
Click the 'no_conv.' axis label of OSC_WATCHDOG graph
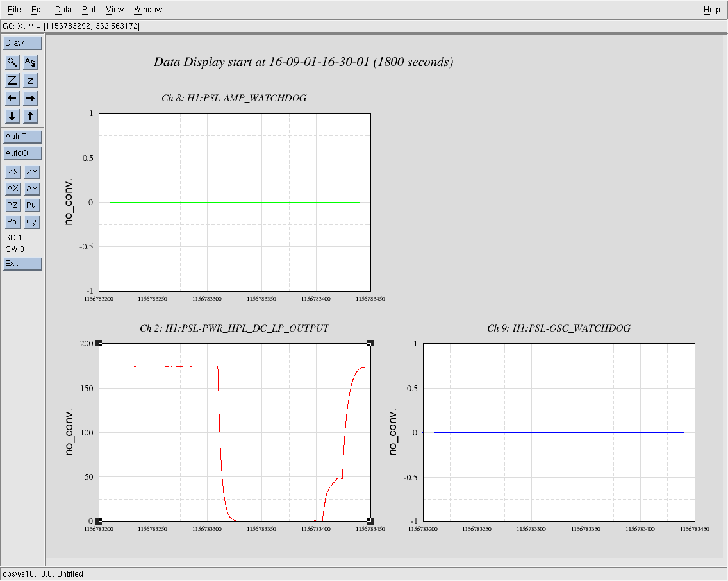coord(393,432)
